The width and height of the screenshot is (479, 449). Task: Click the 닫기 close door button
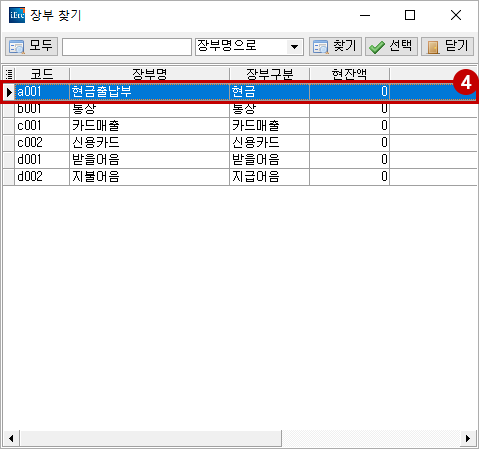point(447,46)
